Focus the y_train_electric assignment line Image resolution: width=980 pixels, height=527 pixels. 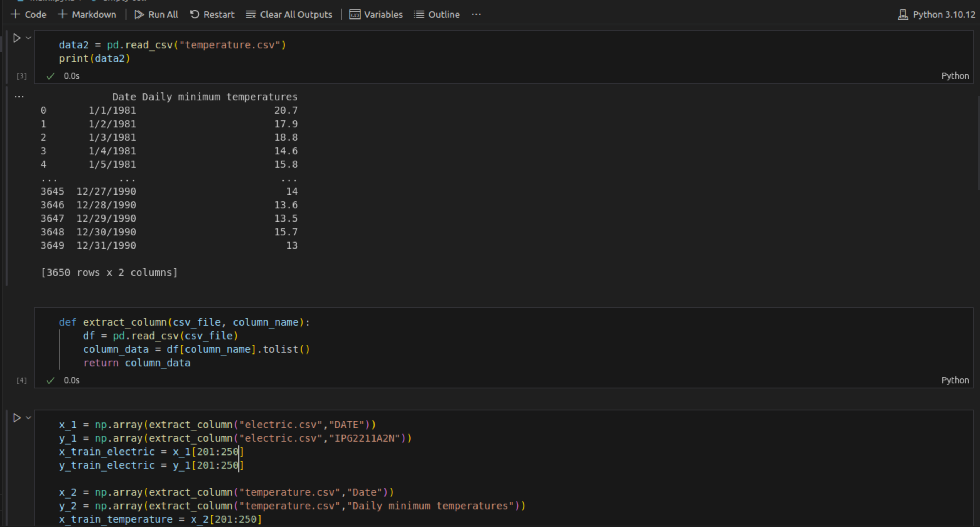[151, 465]
